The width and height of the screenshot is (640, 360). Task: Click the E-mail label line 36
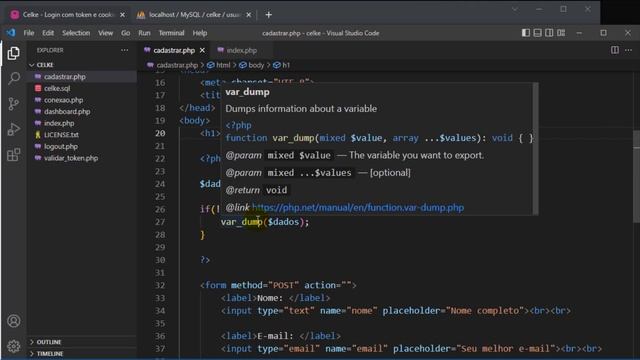pyautogui.click(x=280, y=336)
